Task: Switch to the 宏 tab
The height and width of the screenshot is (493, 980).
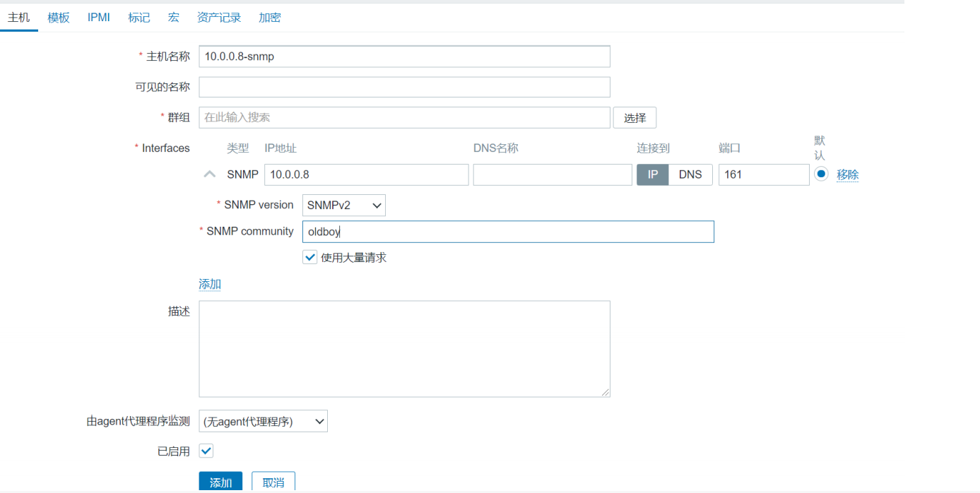Action: click(174, 18)
